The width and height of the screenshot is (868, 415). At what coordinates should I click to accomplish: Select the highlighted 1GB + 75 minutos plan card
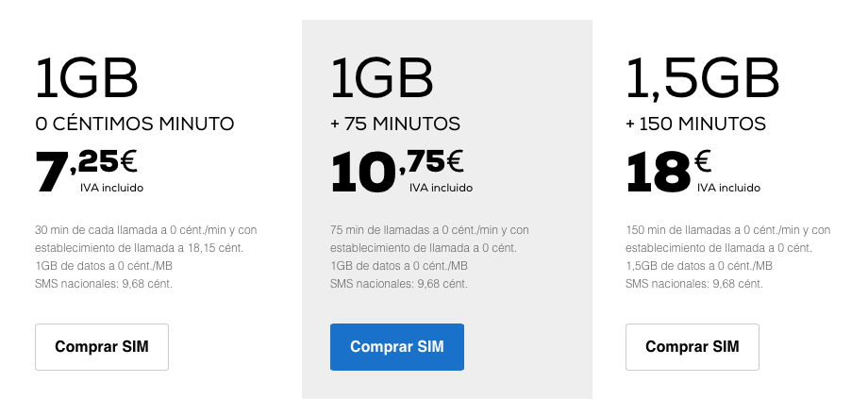[446, 209]
